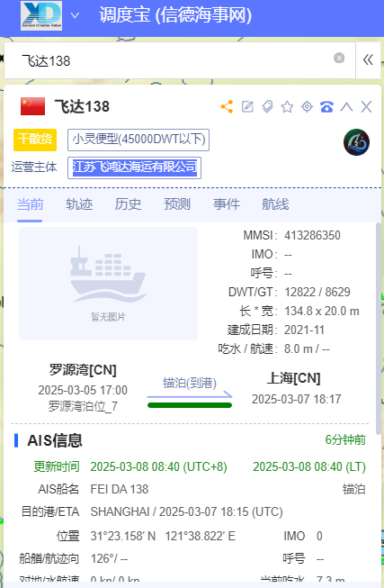The width and height of the screenshot is (384, 588).
Task: Click the vertical scrollbar of the details panel
Action: coord(379,328)
